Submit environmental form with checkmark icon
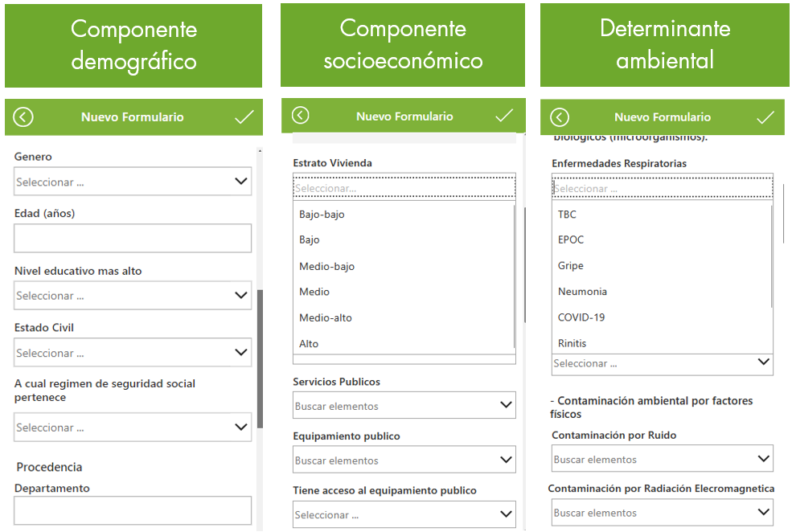The image size is (792, 532). click(x=765, y=117)
